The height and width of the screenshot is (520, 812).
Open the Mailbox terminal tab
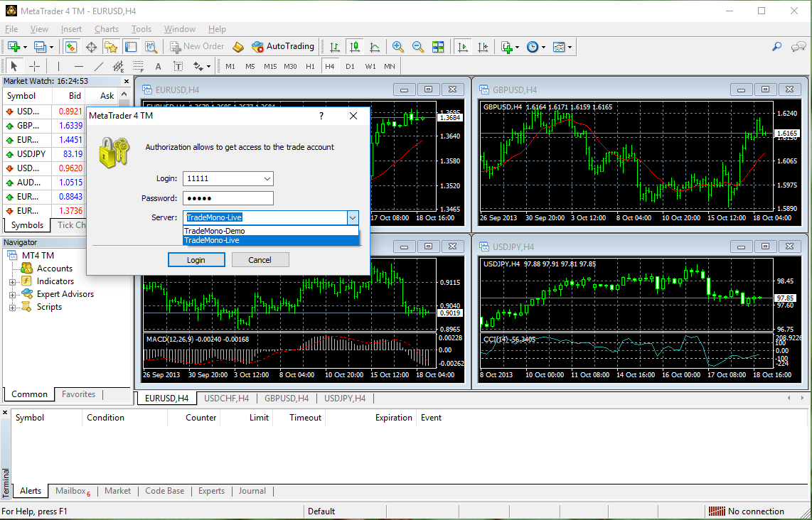[x=73, y=491]
